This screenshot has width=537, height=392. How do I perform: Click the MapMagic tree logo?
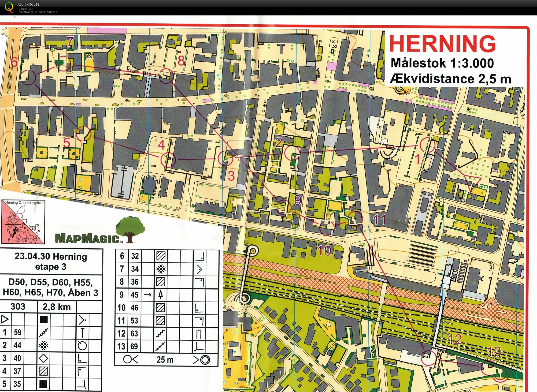130,229
